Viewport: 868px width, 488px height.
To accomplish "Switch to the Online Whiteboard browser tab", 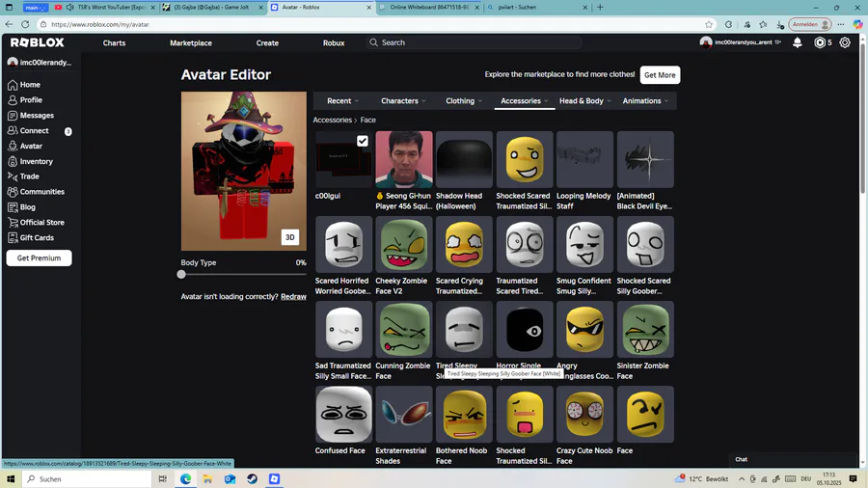I will coord(429,7).
